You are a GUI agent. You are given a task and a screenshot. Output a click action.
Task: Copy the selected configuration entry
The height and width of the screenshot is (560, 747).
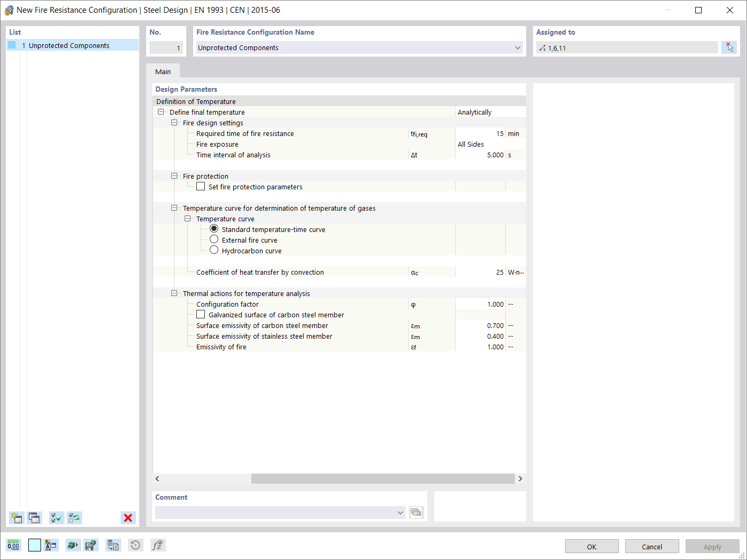[x=34, y=518]
